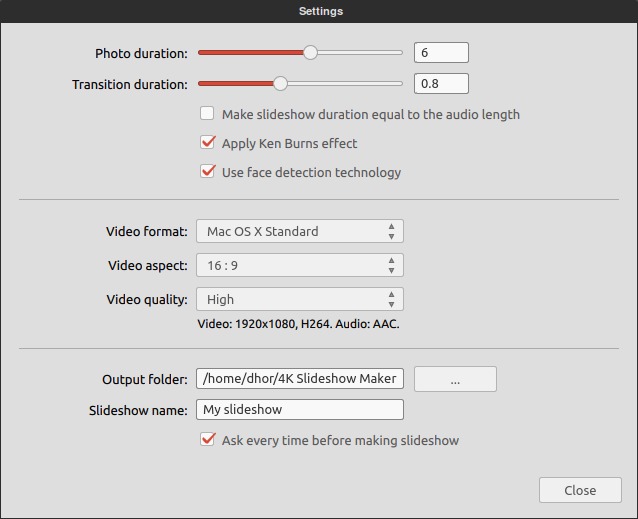Click the Photo duration value field

pos(441,52)
